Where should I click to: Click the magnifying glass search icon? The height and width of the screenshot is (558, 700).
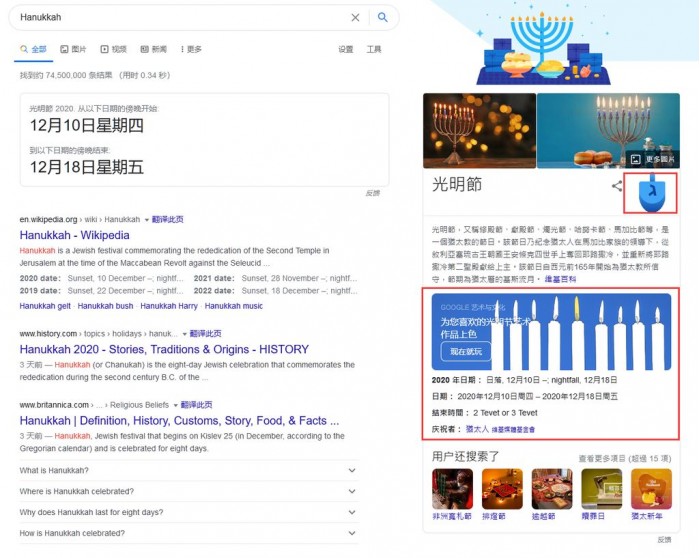pos(383,18)
